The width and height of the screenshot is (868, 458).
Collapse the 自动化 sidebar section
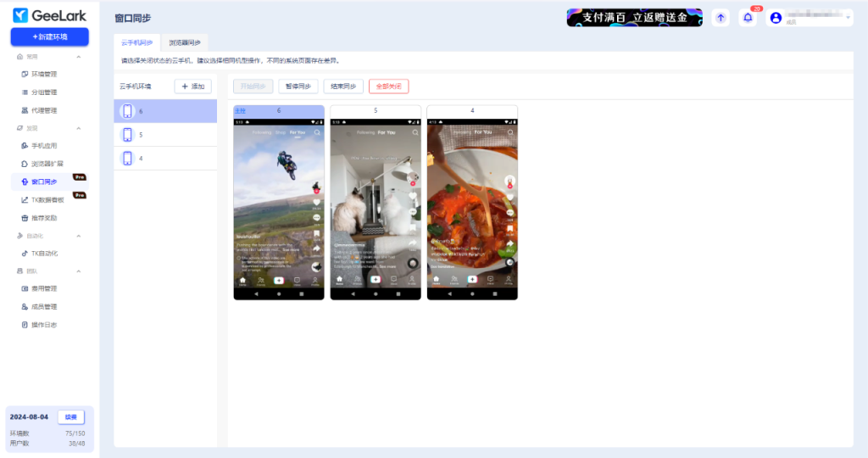pos(79,236)
